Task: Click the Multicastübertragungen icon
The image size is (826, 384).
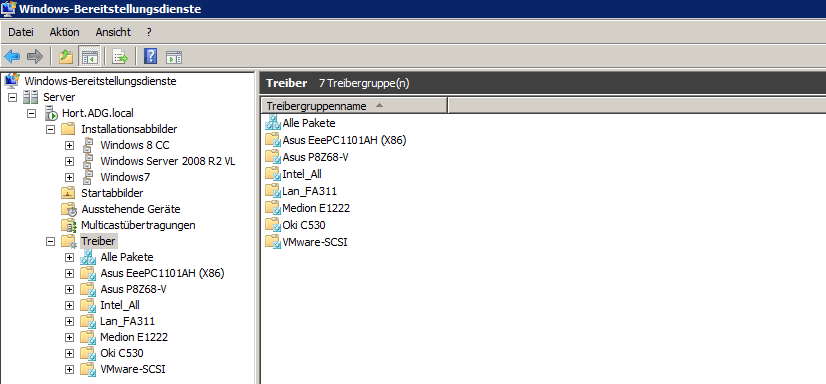Action: click(x=68, y=225)
